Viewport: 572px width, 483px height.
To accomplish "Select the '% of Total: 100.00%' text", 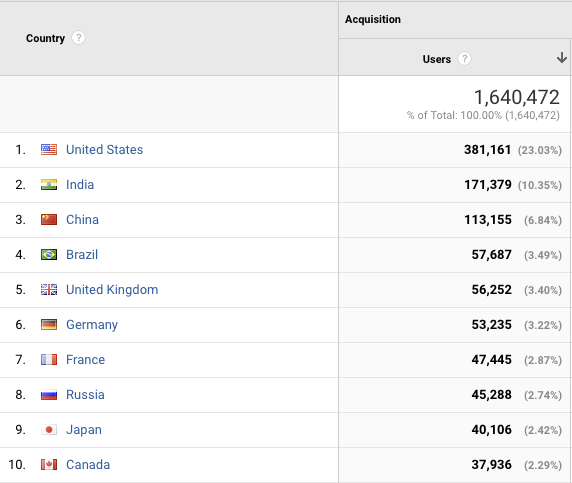I will coord(454,115).
